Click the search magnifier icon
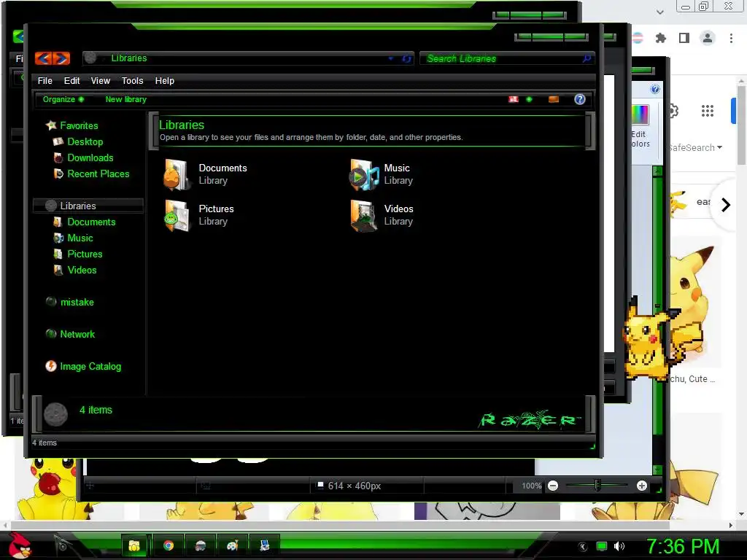The image size is (747, 560). point(587,58)
